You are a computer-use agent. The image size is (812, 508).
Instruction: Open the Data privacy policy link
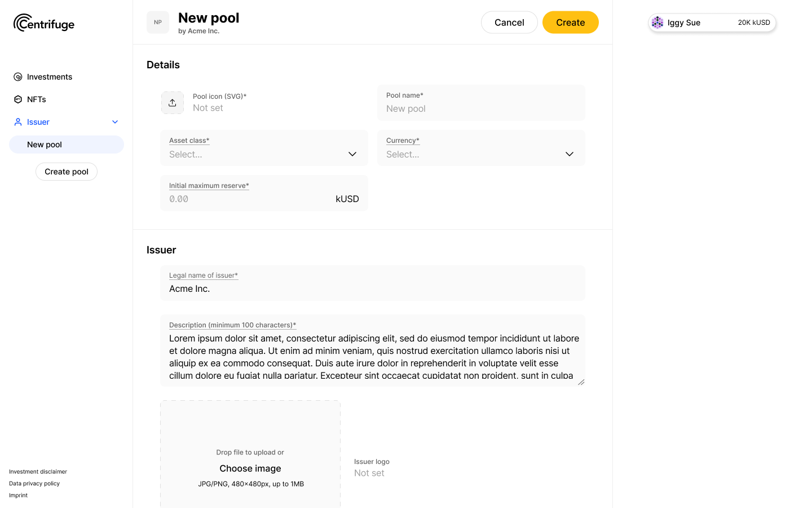pos(34,483)
